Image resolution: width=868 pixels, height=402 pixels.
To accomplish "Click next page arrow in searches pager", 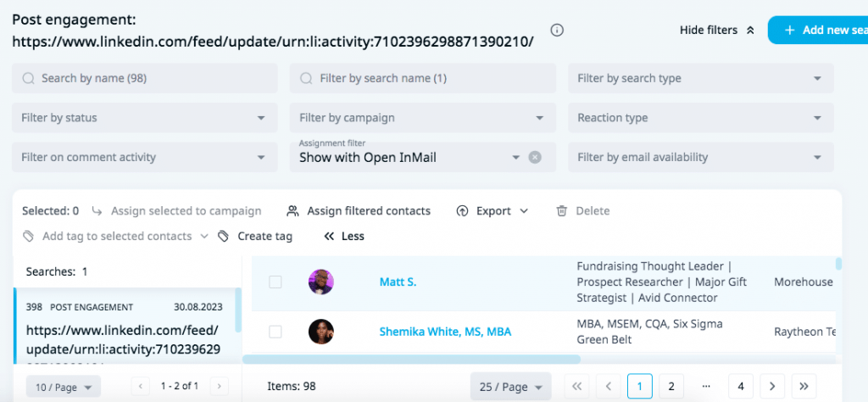I will pos(220,386).
